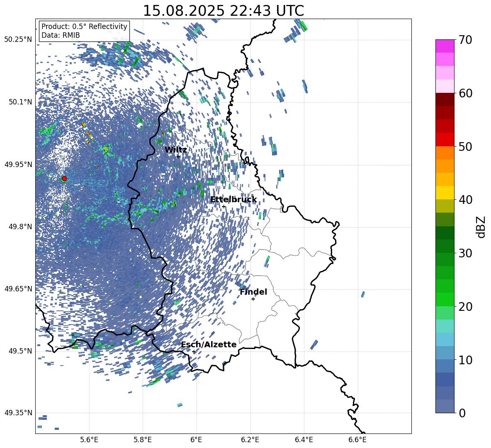Click the 50.25°N latitude label
Viewport: 491px width, 448px height.
(18, 40)
